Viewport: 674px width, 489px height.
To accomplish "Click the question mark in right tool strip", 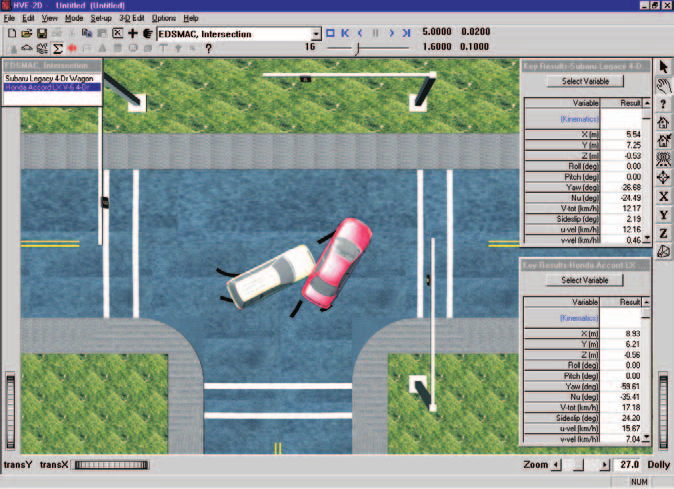I will click(x=663, y=104).
